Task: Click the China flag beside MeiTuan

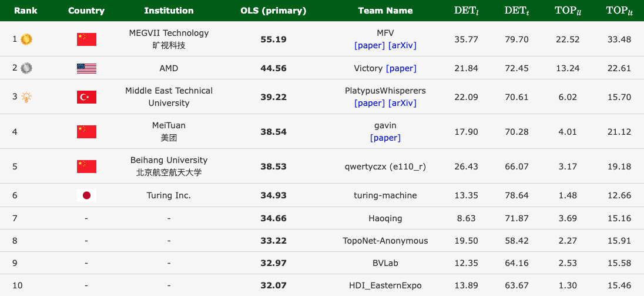Action: coord(86,132)
